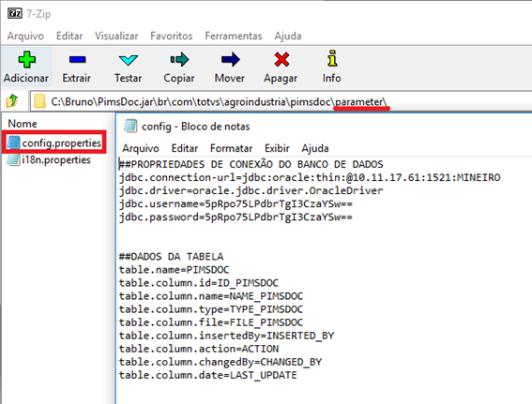Click the config - Bloco de notas title bar

324,127
